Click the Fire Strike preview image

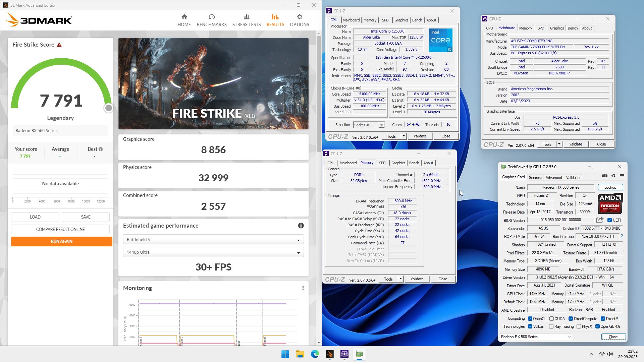click(213, 83)
